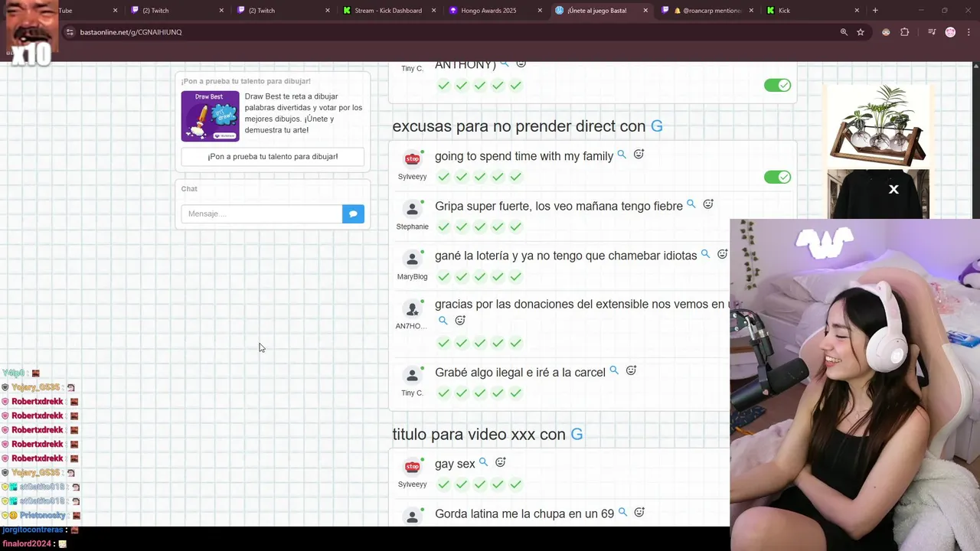Open emoji reaction beside 'gay sex' answer

coord(500,462)
